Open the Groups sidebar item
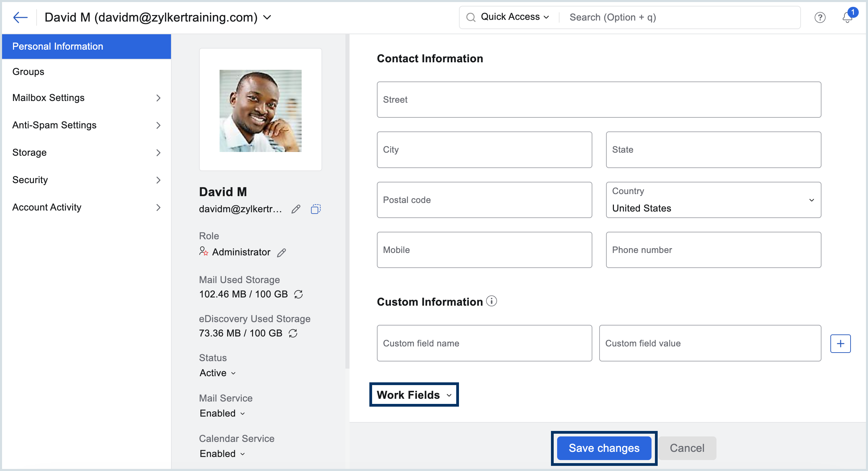Viewport: 868px width, 471px height. (28, 72)
